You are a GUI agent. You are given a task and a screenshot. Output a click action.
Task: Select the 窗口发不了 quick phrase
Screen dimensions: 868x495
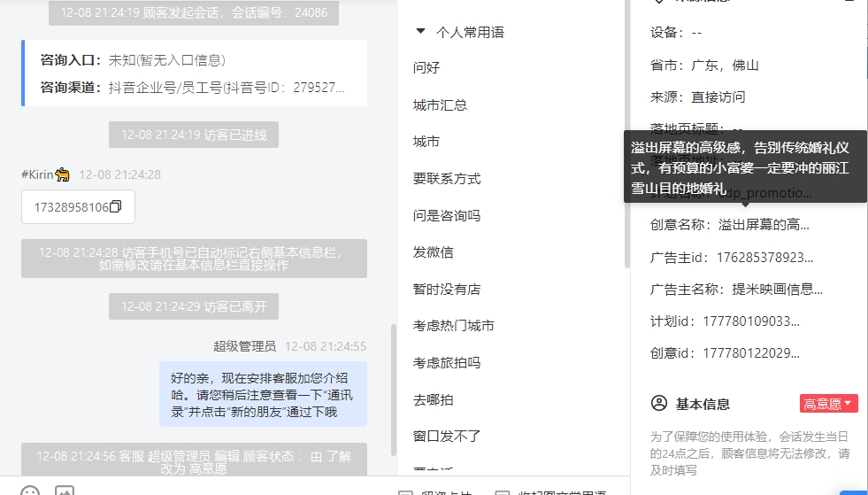(x=447, y=437)
